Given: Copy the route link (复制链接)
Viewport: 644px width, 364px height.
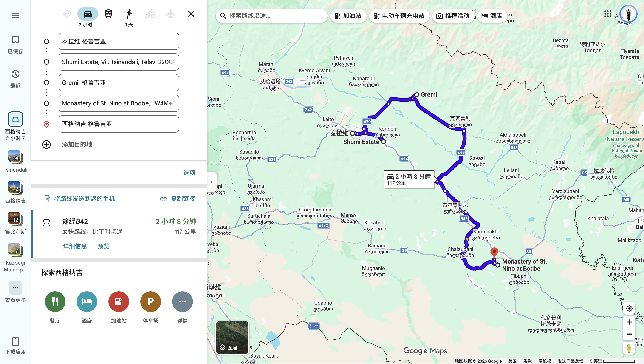Looking at the screenshot, I should [x=178, y=199].
